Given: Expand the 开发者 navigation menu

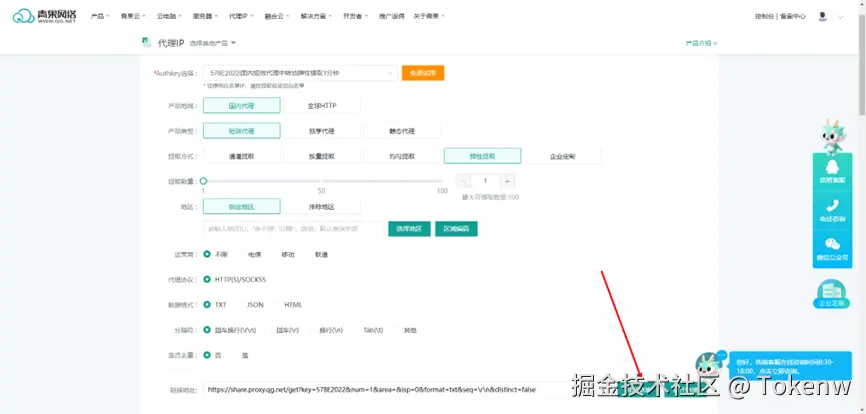Looking at the screenshot, I should [356, 17].
